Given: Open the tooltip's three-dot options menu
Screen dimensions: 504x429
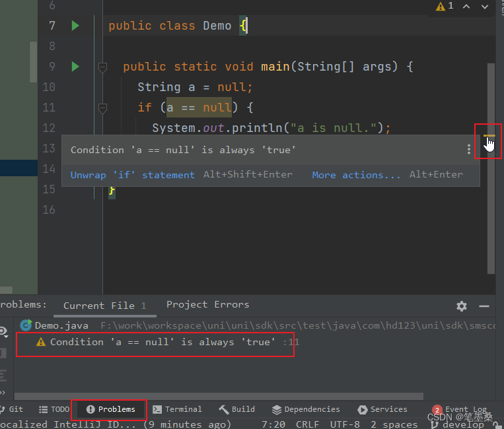Looking at the screenshot, I should click(469, 149).
